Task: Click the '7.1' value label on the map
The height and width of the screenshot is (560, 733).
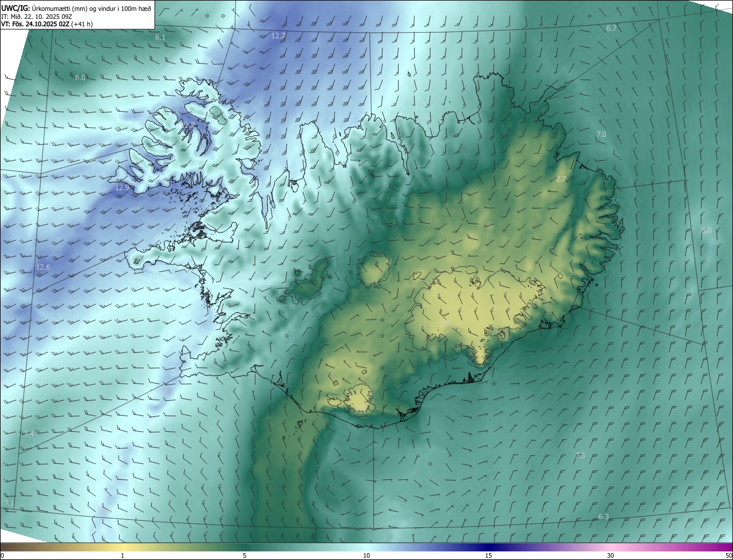Action: (9, 503)
